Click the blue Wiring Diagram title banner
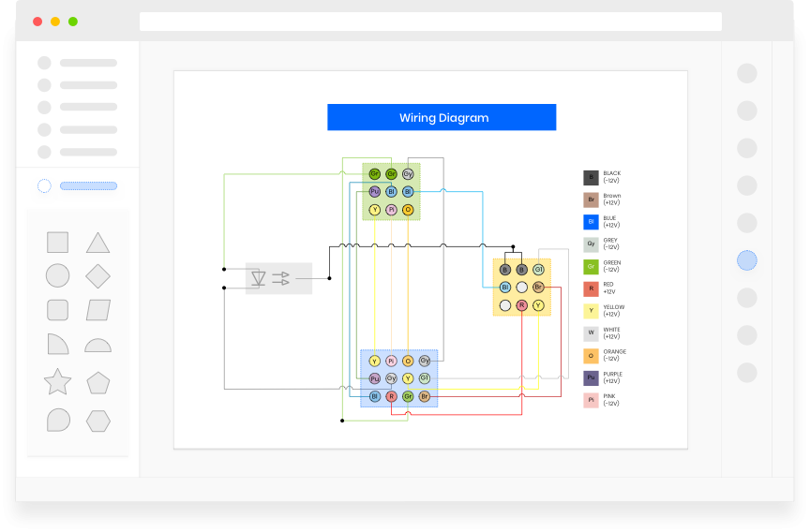Image resolution: width=810 pixels, height=532 pixels. pos(442,117)
